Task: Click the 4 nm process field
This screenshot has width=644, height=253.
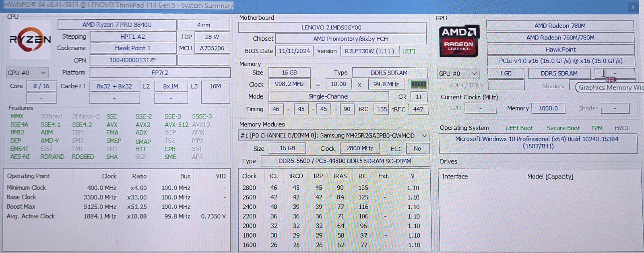Action: pos(204,25)
